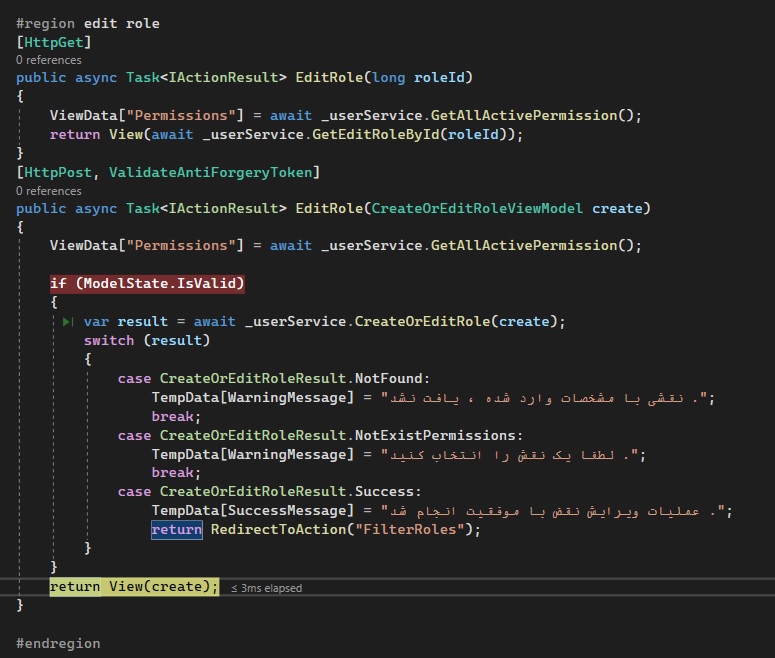
Task: Click NotExistPermissions in the case label
Action: 435,436
